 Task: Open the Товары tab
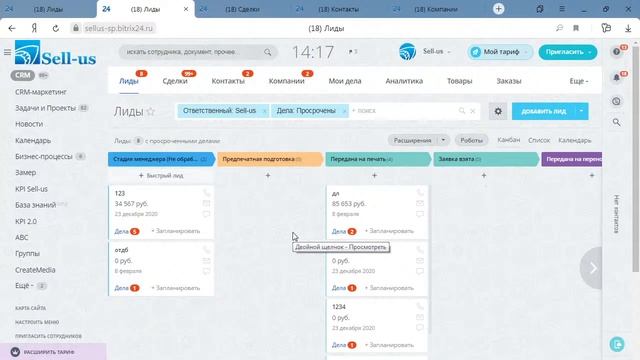460,81
